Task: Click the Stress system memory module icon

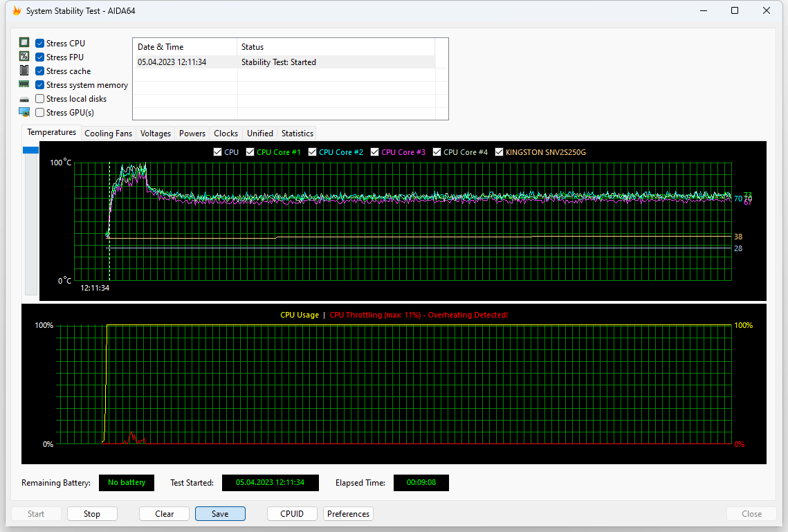Action: 24,84
